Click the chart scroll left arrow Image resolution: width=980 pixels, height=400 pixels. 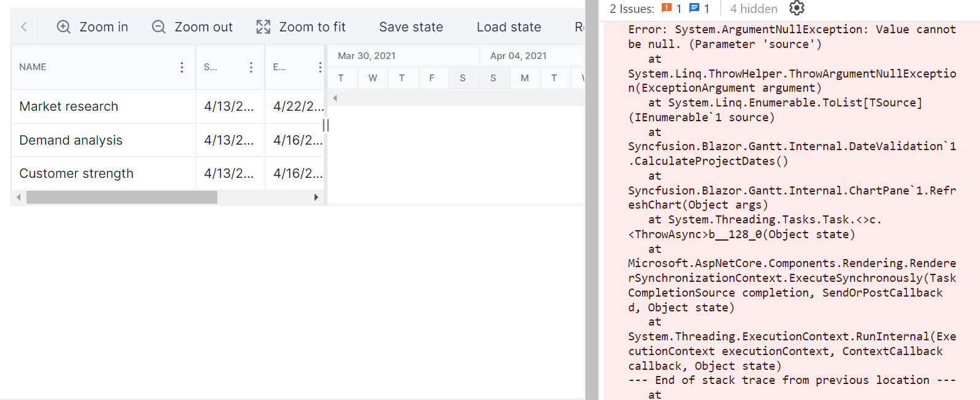pos(335,98)
